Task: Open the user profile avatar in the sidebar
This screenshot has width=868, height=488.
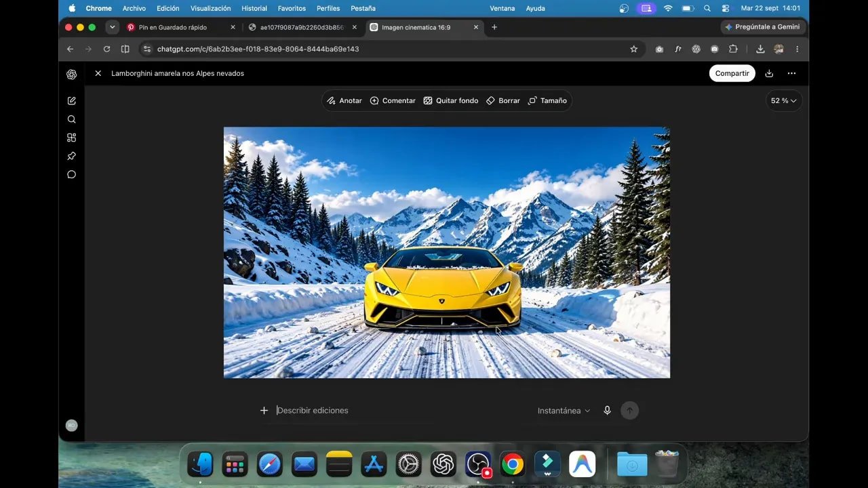Action: [71, 426]
